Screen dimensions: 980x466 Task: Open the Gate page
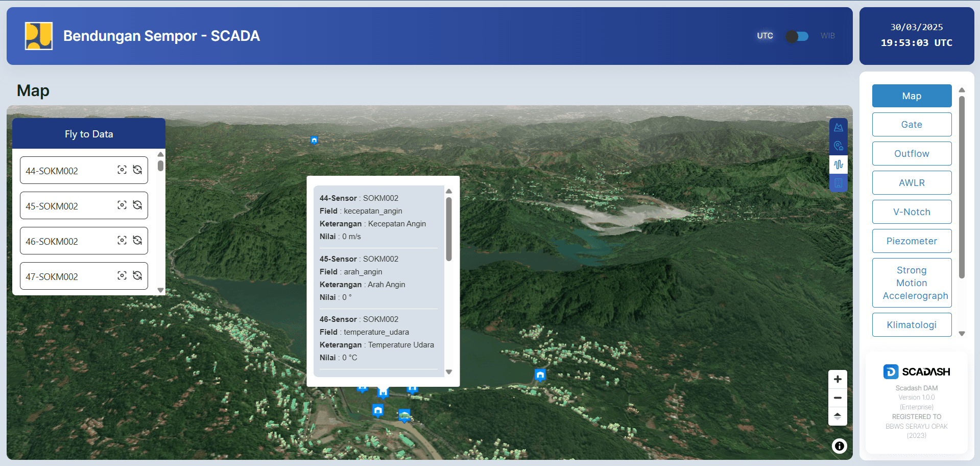point(912,125)
